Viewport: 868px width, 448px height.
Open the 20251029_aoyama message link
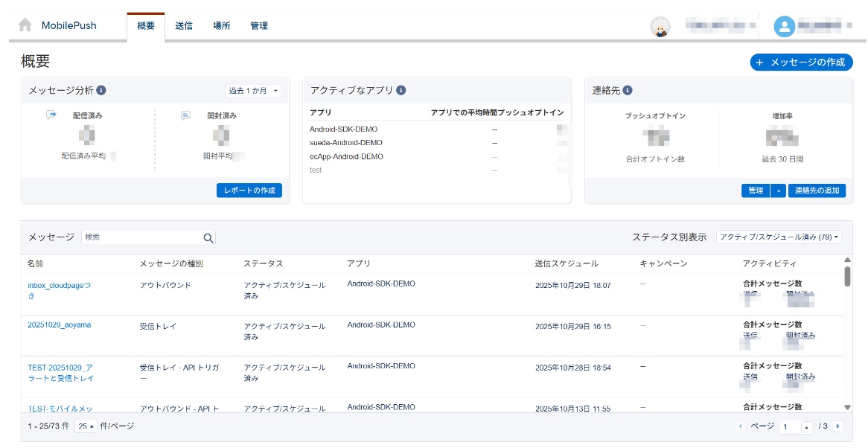[x=60, y=325]
